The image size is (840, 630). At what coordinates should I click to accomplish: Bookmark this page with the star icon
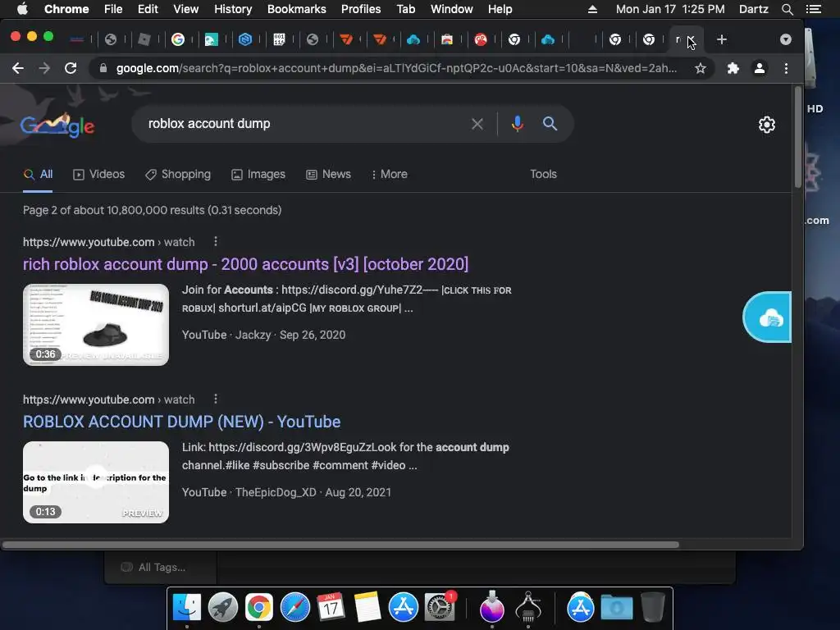(x=701, y=68)
